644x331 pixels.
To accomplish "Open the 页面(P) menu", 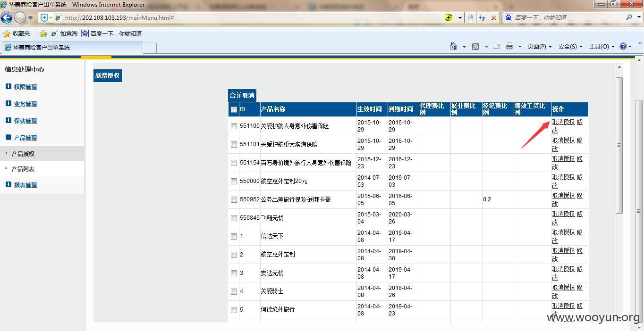I will tap(540, 46).
